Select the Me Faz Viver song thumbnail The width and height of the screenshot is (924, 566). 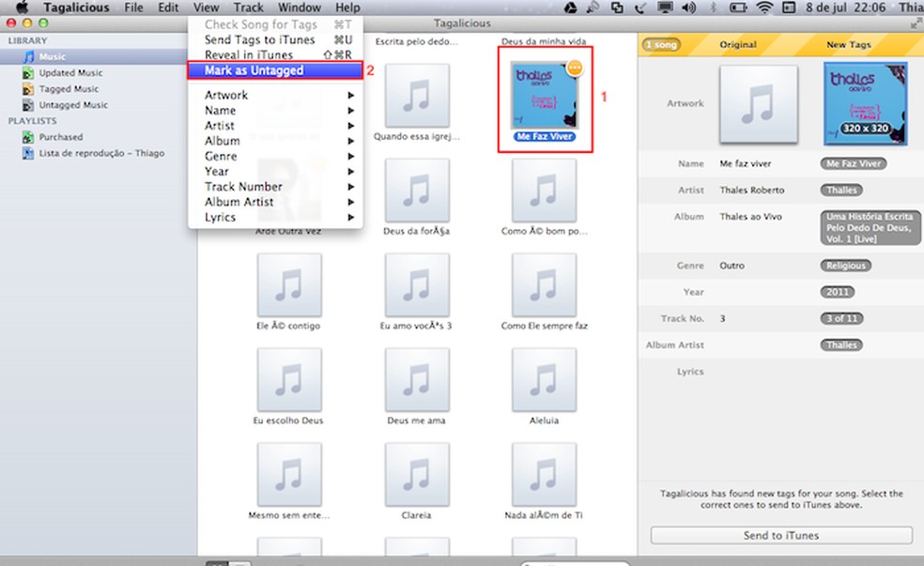[544, 95]
